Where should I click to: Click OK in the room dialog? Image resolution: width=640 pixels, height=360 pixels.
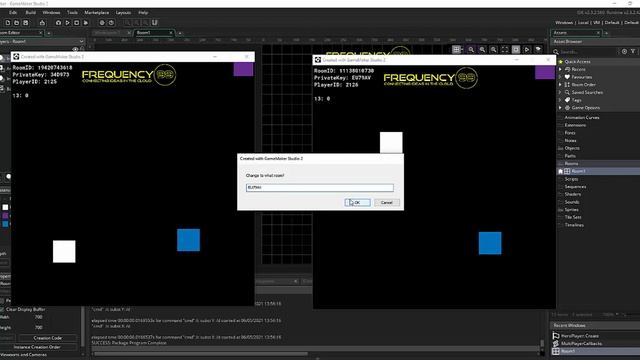[358, 202]
